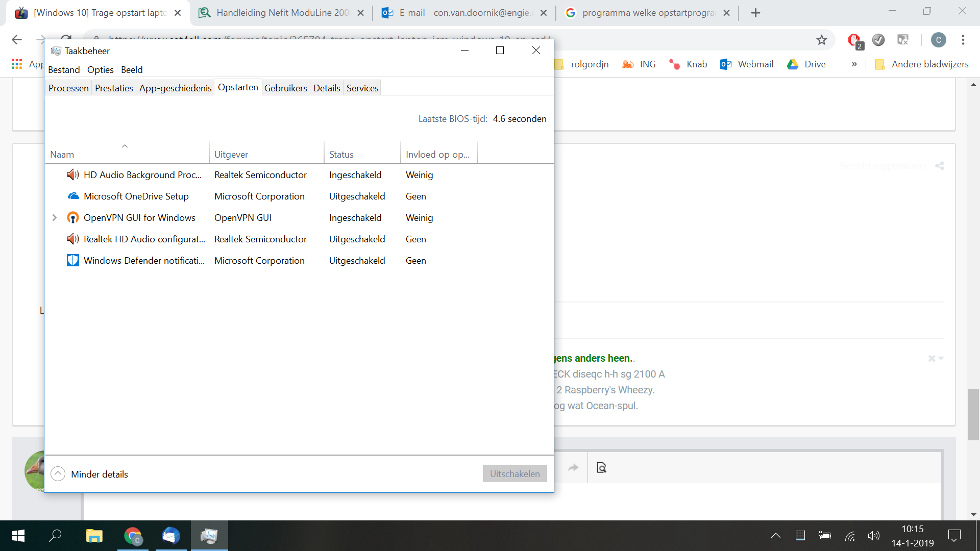
Task: Switch to the Processen tab
Action: [x=68, y=88]
